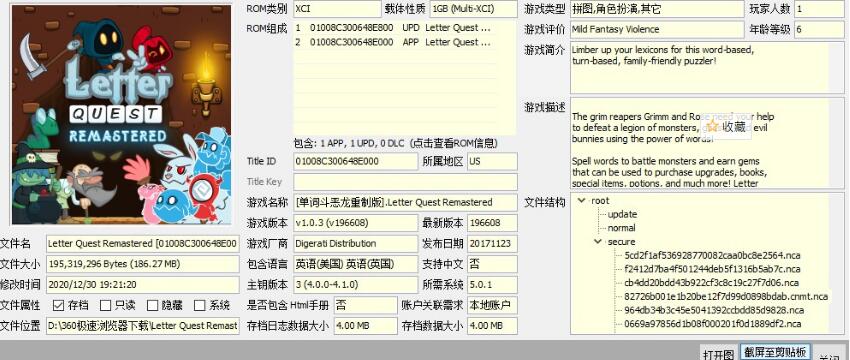The image size is (850, 360).
Task: Click the 游戏评价 Mild Fantasy Violence field
Action: click(657, 29)
